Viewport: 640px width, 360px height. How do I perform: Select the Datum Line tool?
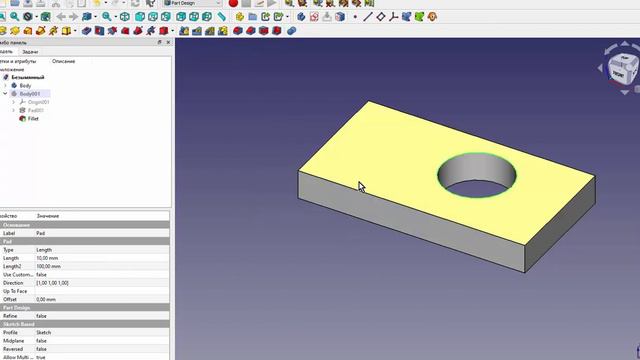click(367, 17)
